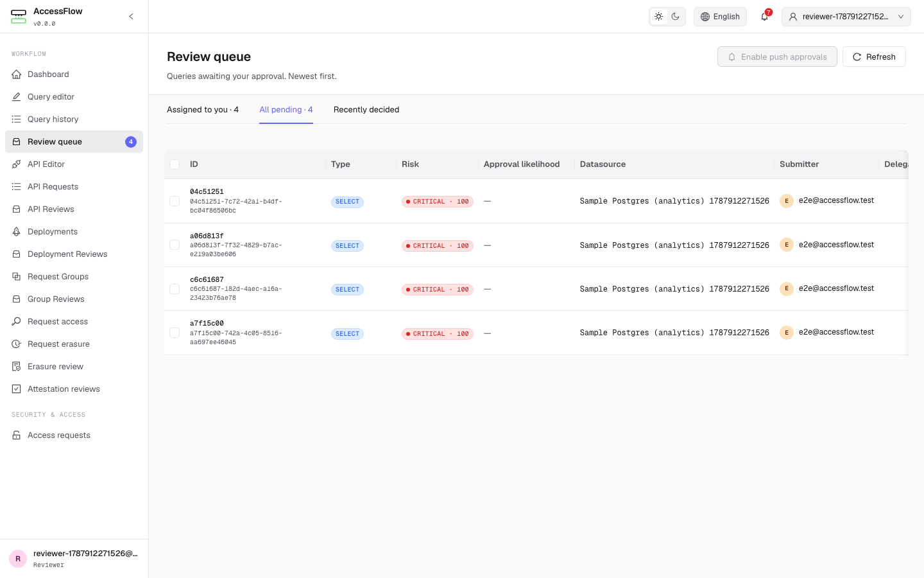Switch to Assigned to you tab
The width and height of the screenshot is (924, 578).
[x=203, y=110]
